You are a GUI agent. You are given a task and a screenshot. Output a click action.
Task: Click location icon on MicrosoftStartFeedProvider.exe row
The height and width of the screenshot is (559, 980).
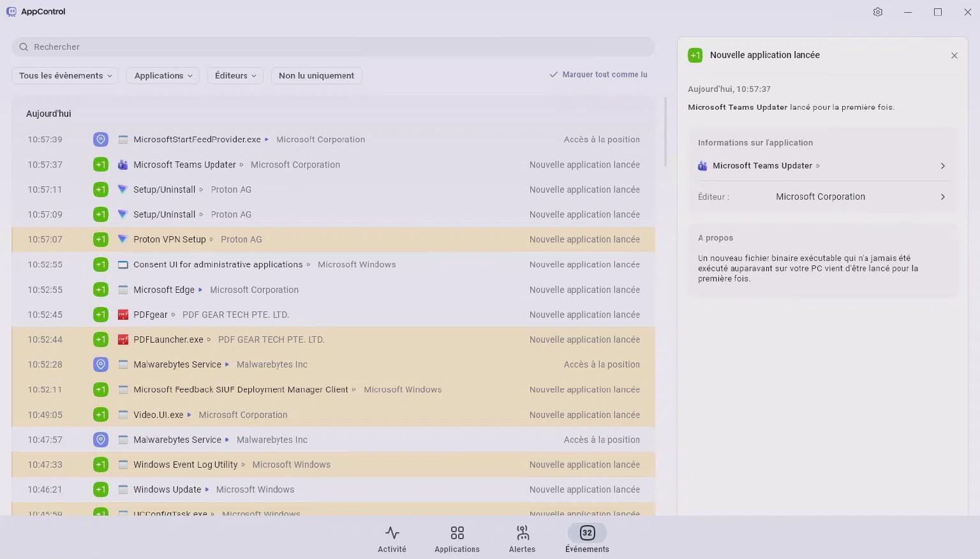(101, 139)
